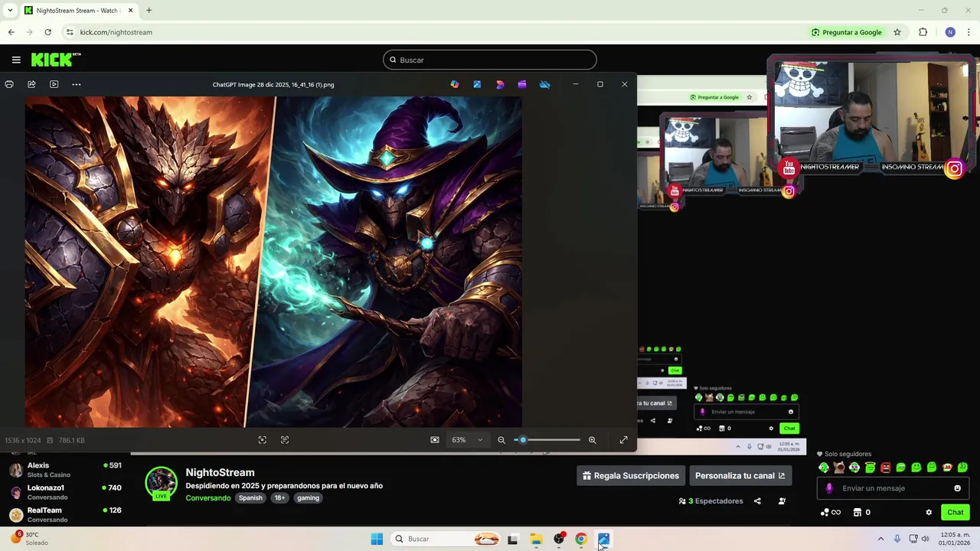Click the Enviar un mensaje chat field
Image resolution: width=980 pixels, height=551 pixels.
pyautogui.click(x=893, y=488)
